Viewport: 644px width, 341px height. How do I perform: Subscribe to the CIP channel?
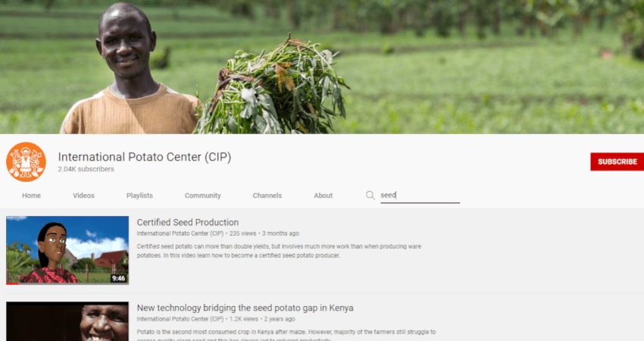(617, 162)
